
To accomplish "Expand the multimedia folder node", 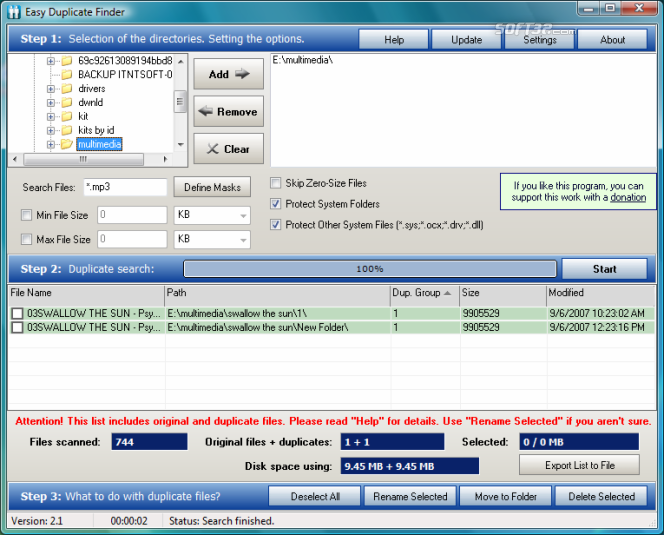I will (x=51, y=144).
